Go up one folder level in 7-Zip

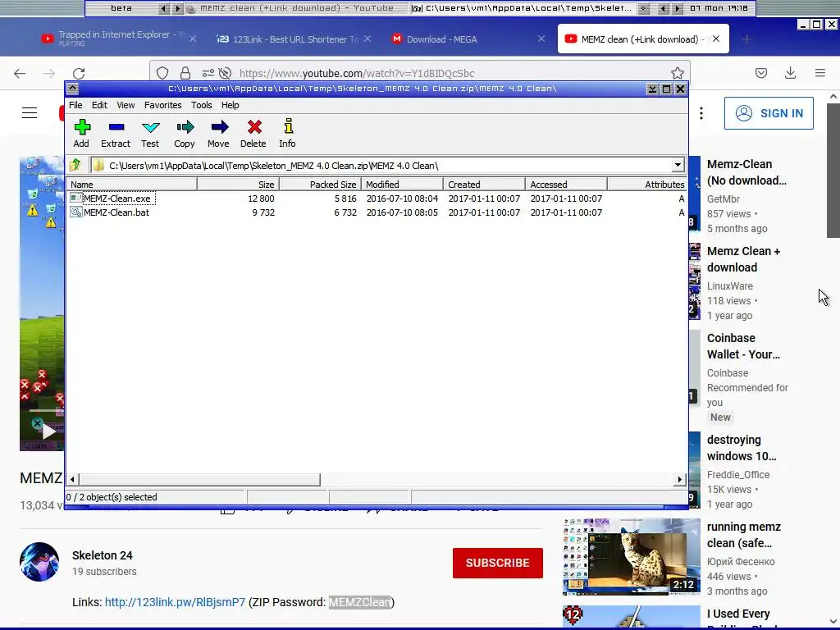tap(76, 165)
